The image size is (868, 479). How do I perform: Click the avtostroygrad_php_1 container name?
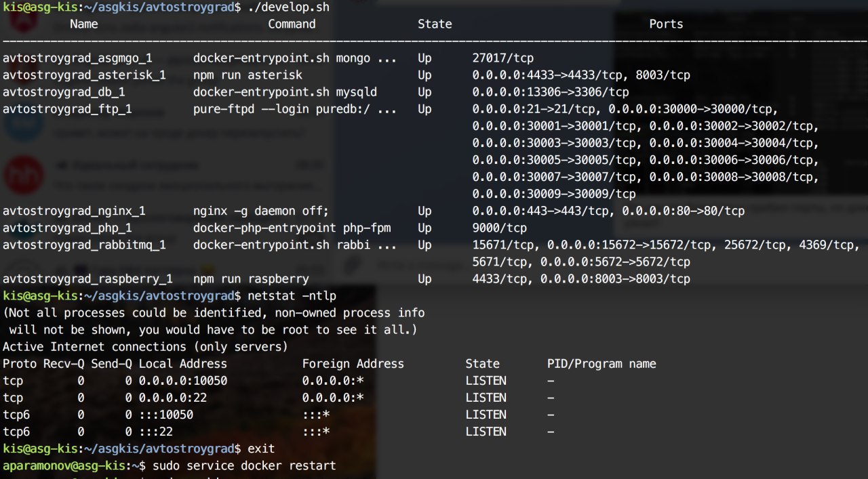click(x=67, y=228)
